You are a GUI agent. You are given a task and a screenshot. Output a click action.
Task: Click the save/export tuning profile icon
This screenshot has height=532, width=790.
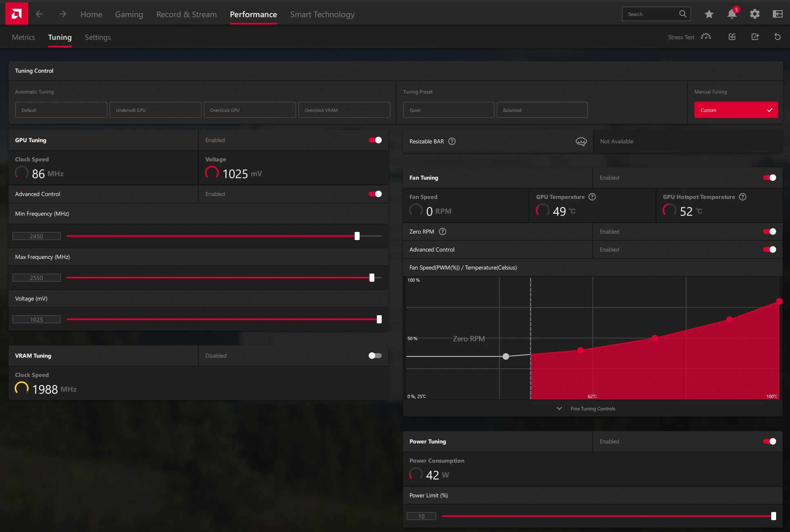pyautogui.click(x=755, y=37)
